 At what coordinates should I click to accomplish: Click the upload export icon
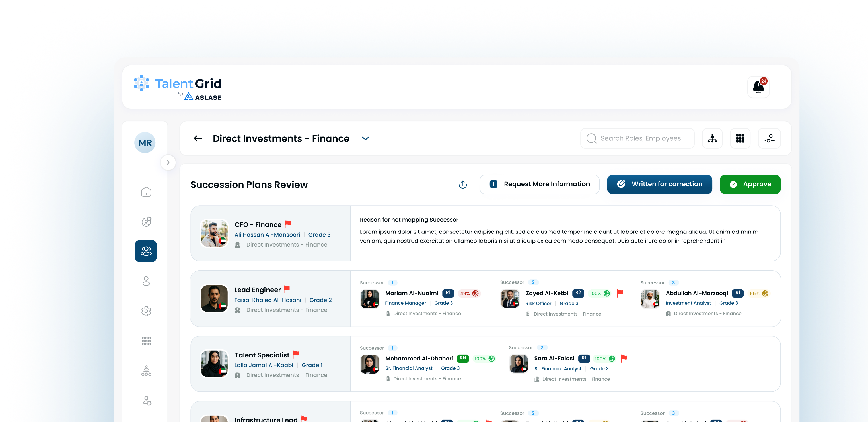coord(463,184)
